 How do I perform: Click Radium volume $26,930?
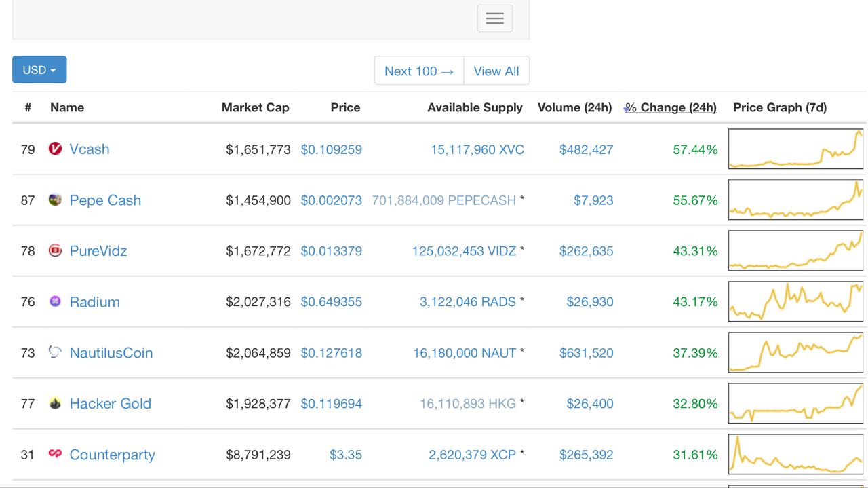pos(590,302)
